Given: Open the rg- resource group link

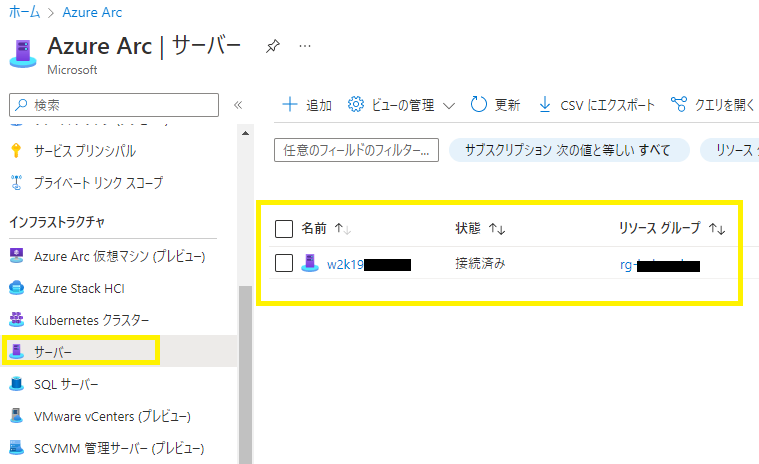Looking at the screenshot, I should pos(660,265).
